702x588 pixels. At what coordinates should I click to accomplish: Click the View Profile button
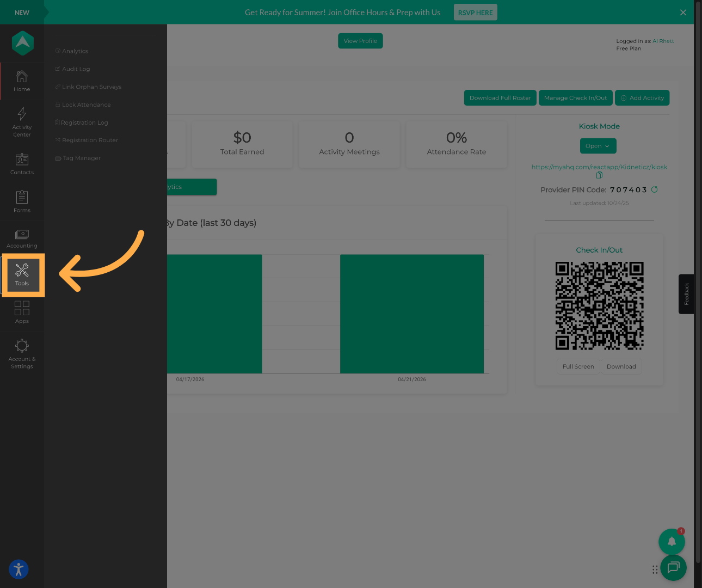[360, 41]
